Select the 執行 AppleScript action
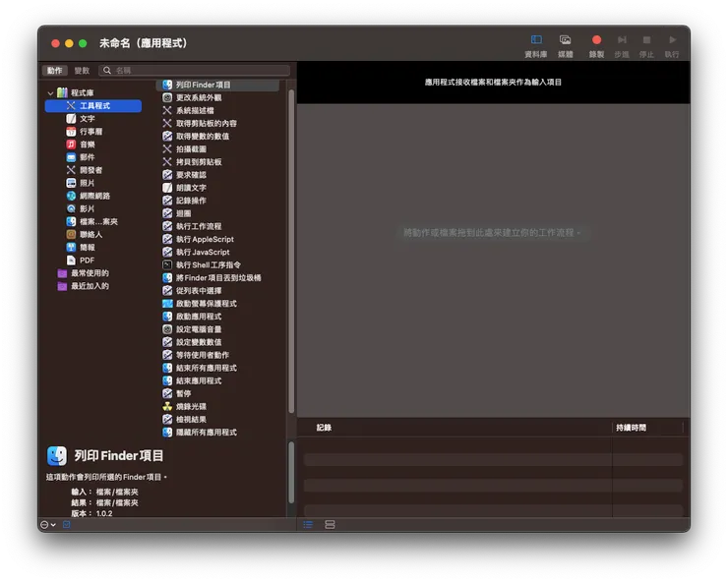 coord(199,240)
